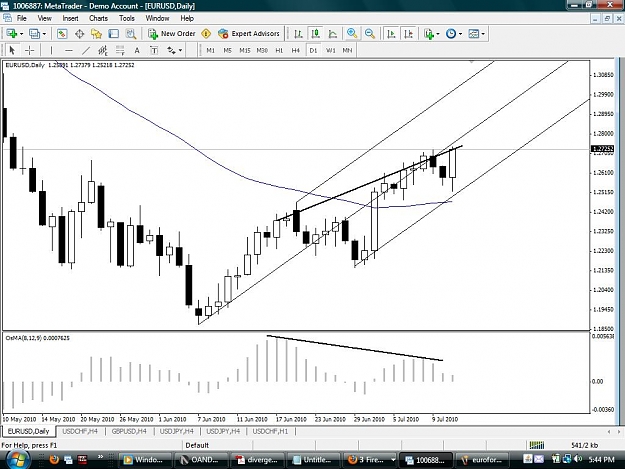
Task: Open the Help menu
Action: [187, 18]
